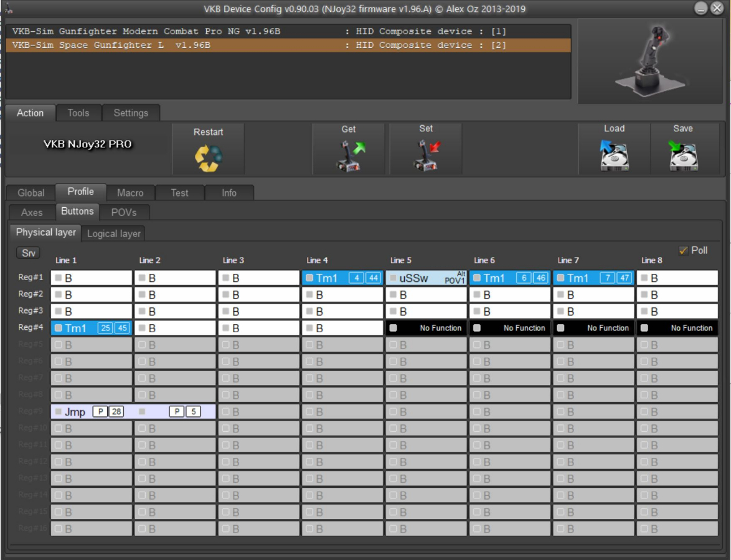The width and height of the screenshot is (731, 560).
Task: Click the Jmp button cell in Reg#9
Action: coord(75,412)
